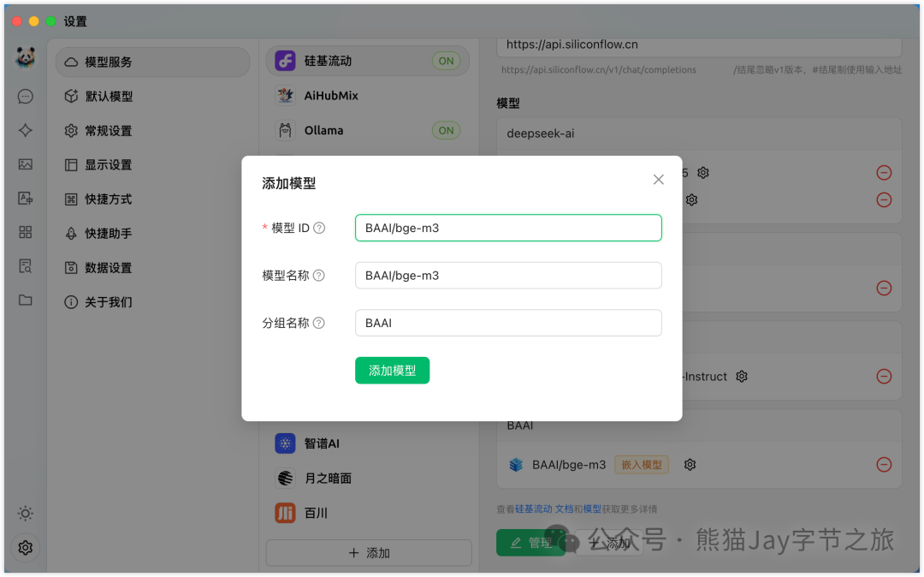Click help icon next to 模型名称
The image size is (924, 577).
(319, 276)
